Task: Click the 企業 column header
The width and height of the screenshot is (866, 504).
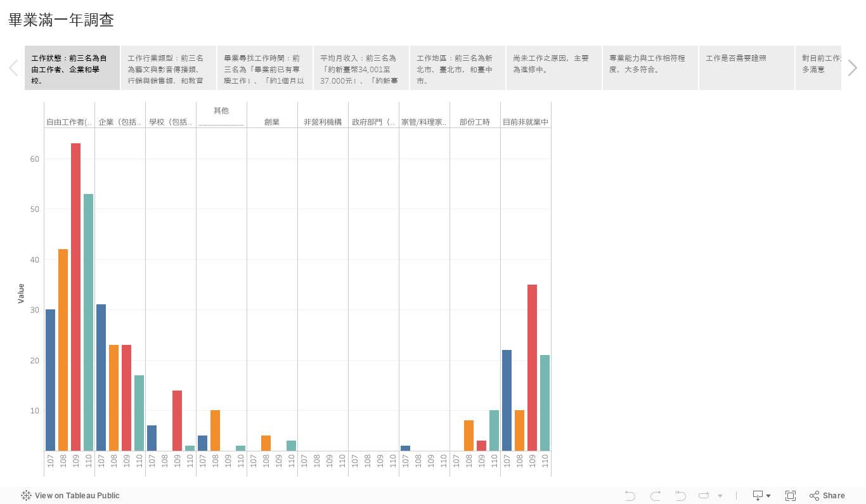Action: coord(120,122)
